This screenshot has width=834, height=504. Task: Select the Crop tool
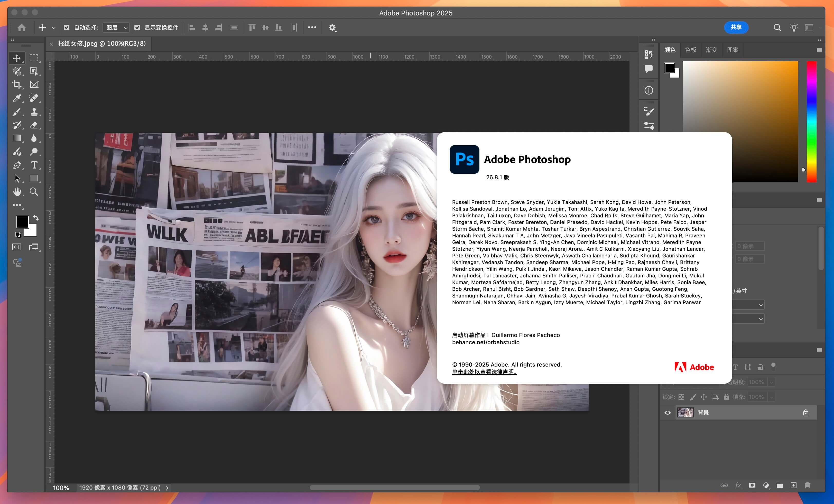tap(17, 85)
